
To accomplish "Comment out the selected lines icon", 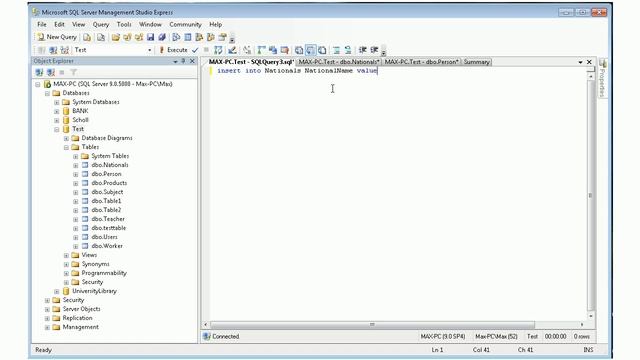I will coord(337,50).
